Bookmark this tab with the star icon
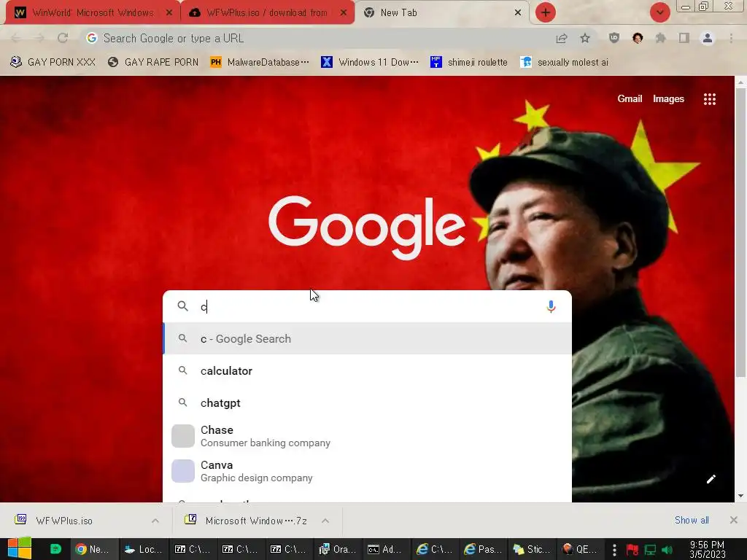The height and width of the screenshot is (560, 747). click(x=585, y=38)
